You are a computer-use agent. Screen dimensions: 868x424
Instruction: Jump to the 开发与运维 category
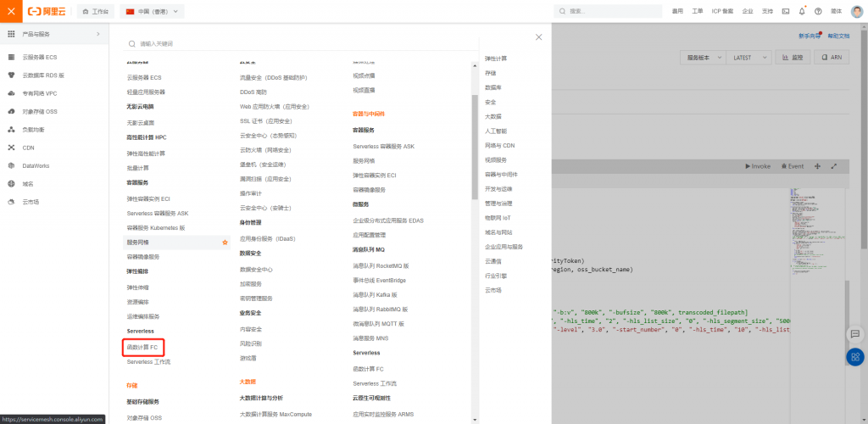pyautogui.click(x=498, y=189)
